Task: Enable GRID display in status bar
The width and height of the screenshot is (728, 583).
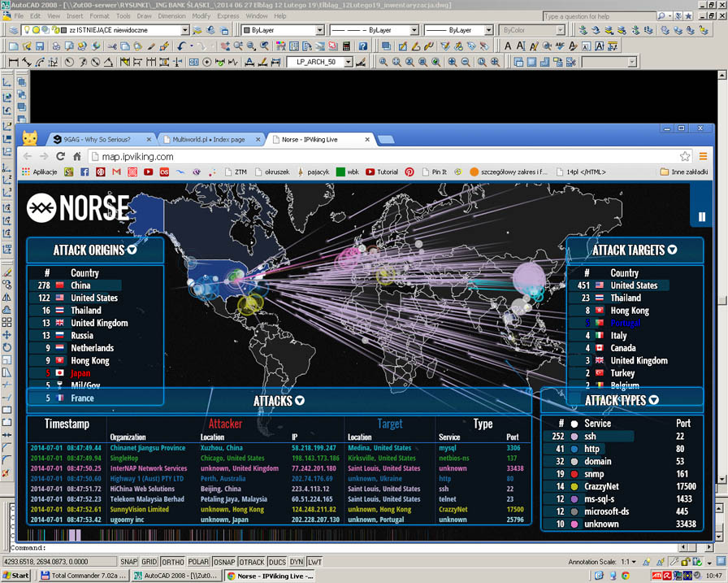Action: (x=149, y=562)
